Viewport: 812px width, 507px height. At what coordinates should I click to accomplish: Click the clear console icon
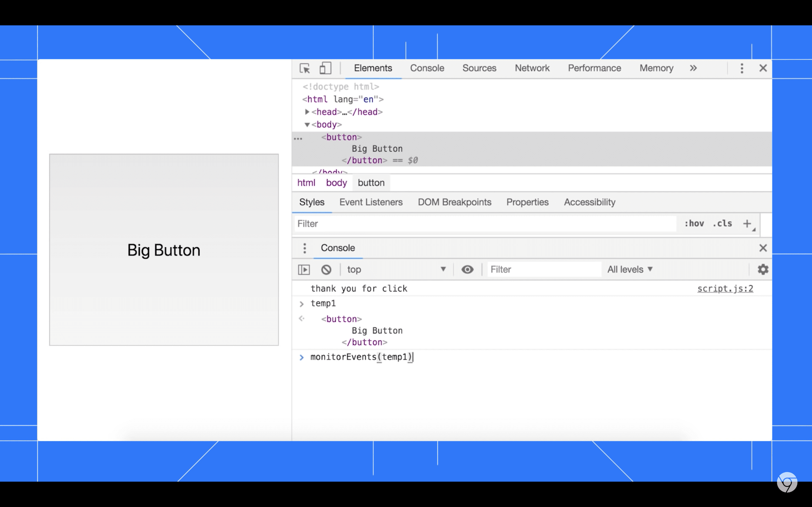pyautogui.click(x=326, y=269)
